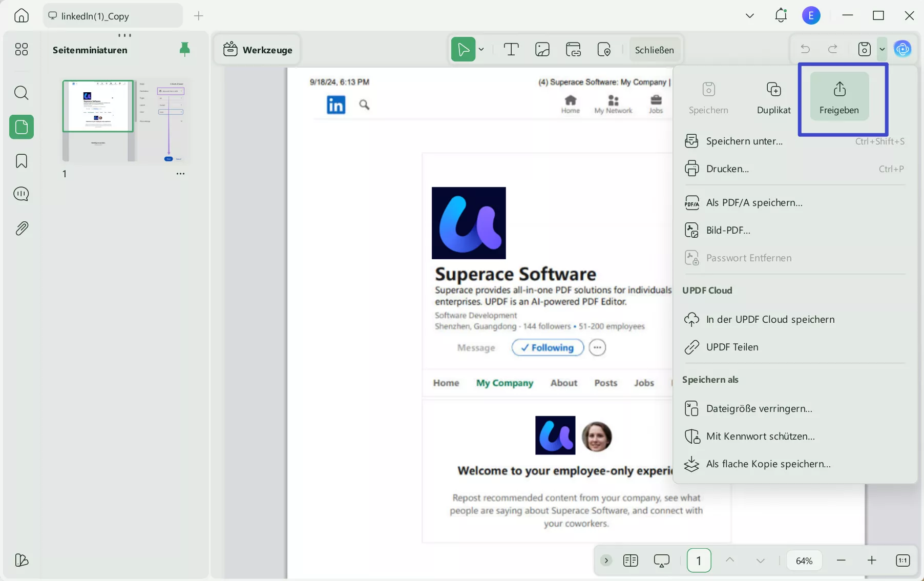Go to the home screen icon
This screenshot has height=581, width=924.
pyautogui.click(x=22, y=16)
